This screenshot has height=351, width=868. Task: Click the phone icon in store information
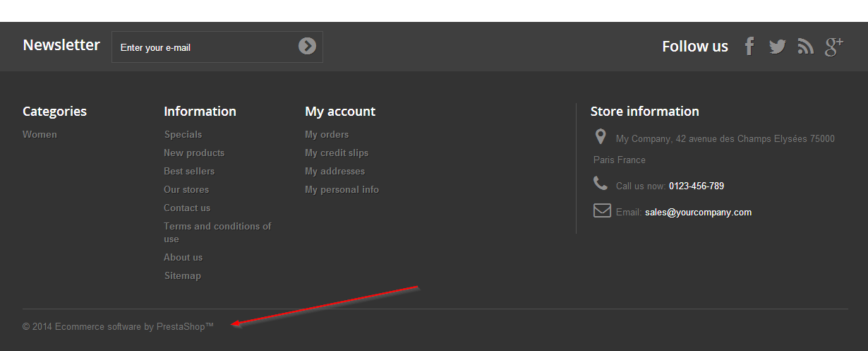[601, 184]
